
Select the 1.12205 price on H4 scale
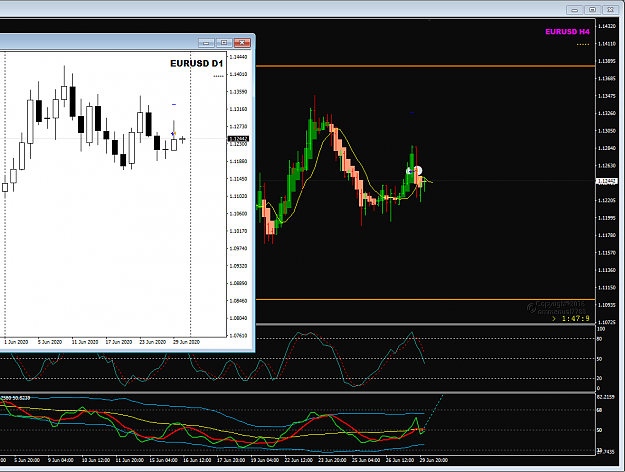pyautogui.click(x=607, y=200)
